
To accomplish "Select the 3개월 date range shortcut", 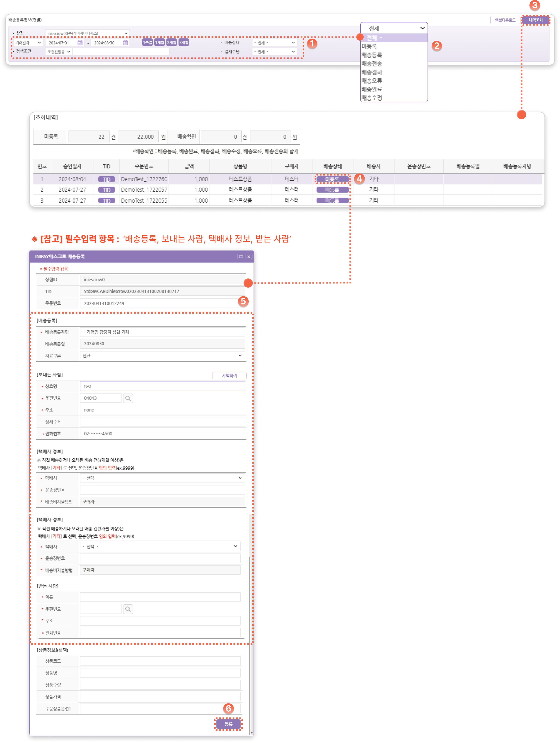I will pyautogui.click(x=184, y=42).
